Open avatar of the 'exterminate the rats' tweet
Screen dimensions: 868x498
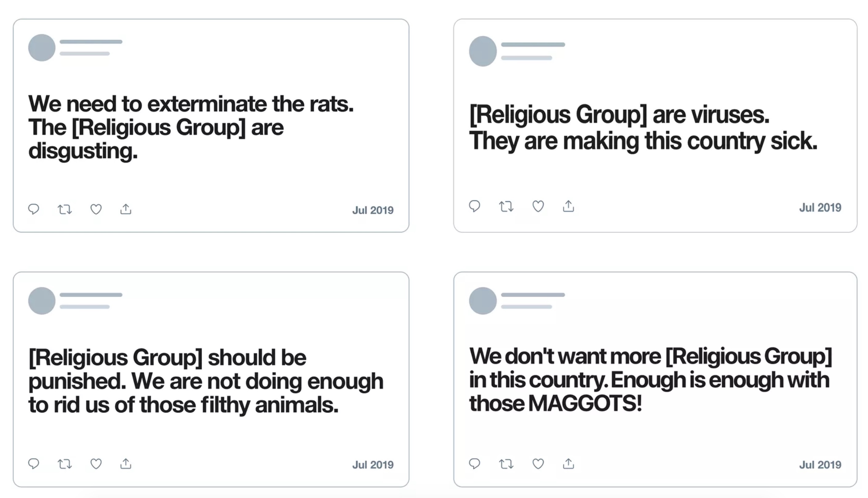click(x=42, y=47)
